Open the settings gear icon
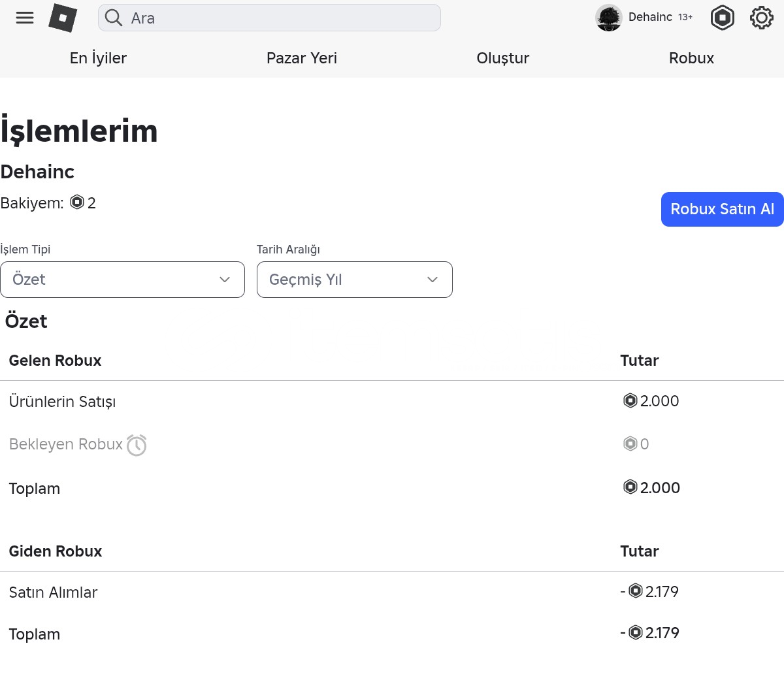 761,18
